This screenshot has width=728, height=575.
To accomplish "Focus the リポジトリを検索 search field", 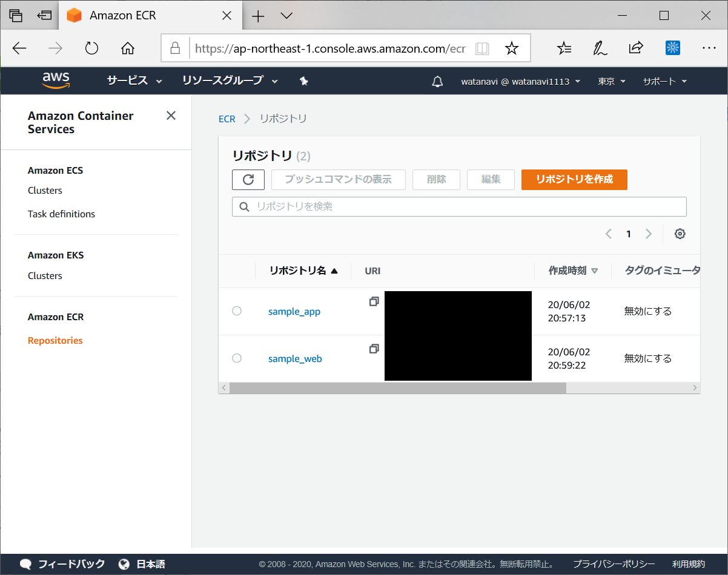I will (x=459, y=206).
